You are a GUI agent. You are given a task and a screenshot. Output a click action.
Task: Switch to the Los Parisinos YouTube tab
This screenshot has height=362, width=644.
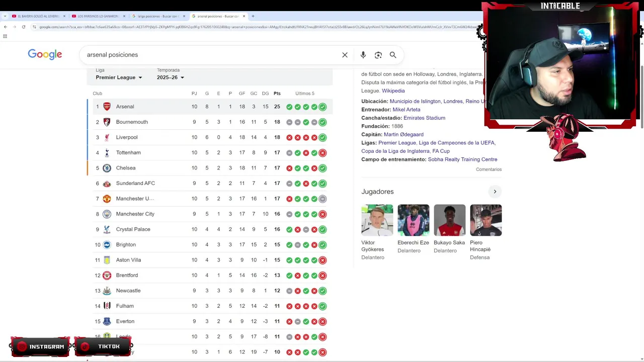pos(98,16)
